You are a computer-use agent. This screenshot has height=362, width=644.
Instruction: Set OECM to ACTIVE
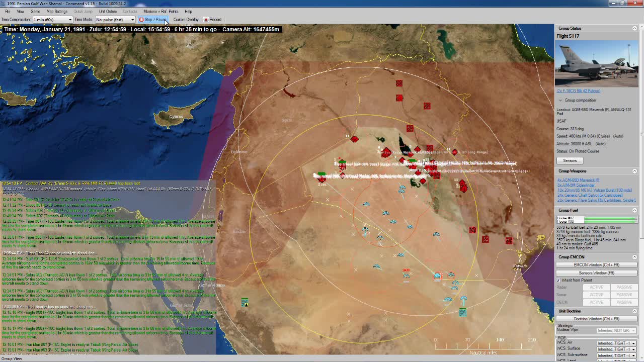(596, 302)
